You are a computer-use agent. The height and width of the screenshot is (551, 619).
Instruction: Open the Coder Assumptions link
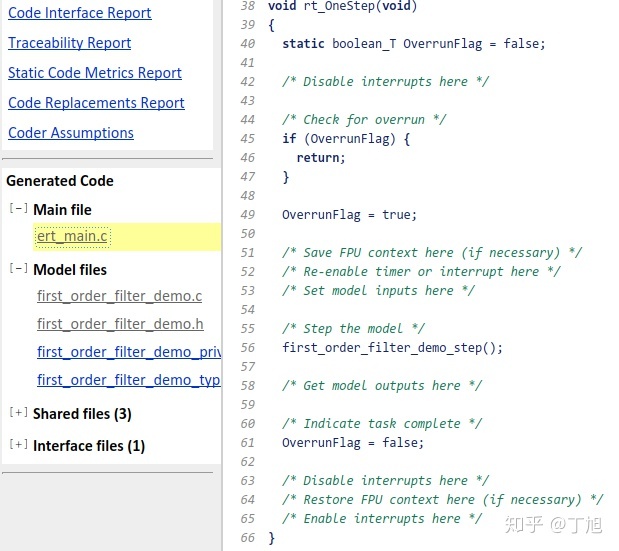tap(71, 133)
